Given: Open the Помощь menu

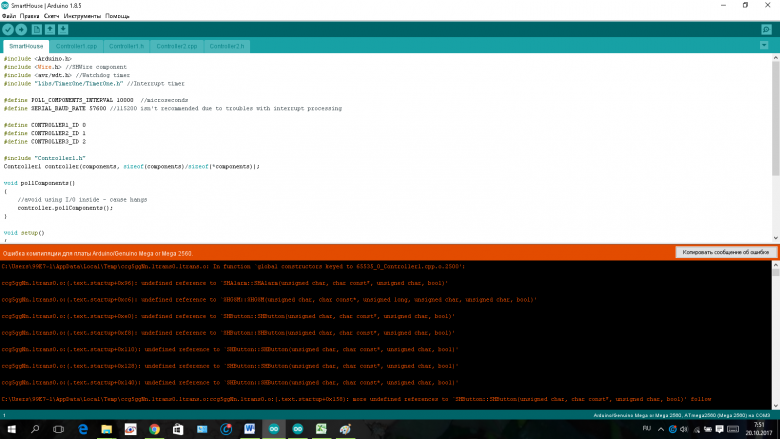Looking at the screenshot, I should click(117, 16).
